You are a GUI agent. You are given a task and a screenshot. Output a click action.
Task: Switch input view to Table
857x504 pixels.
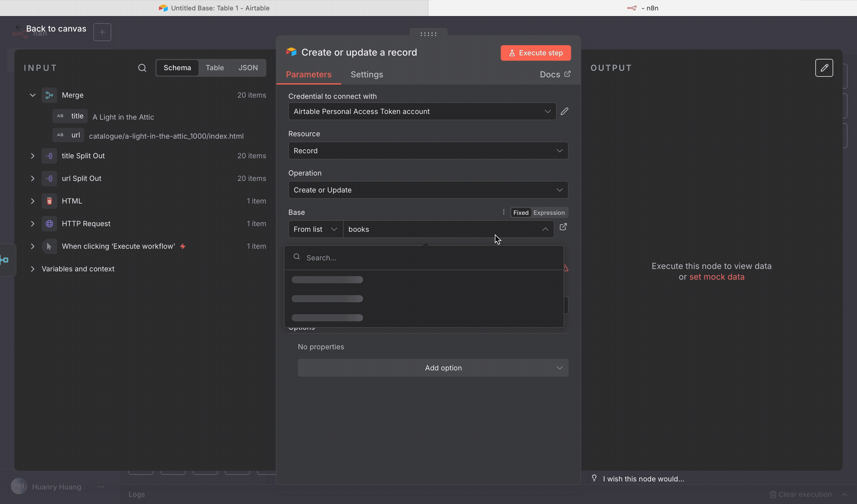click(215, 68)
